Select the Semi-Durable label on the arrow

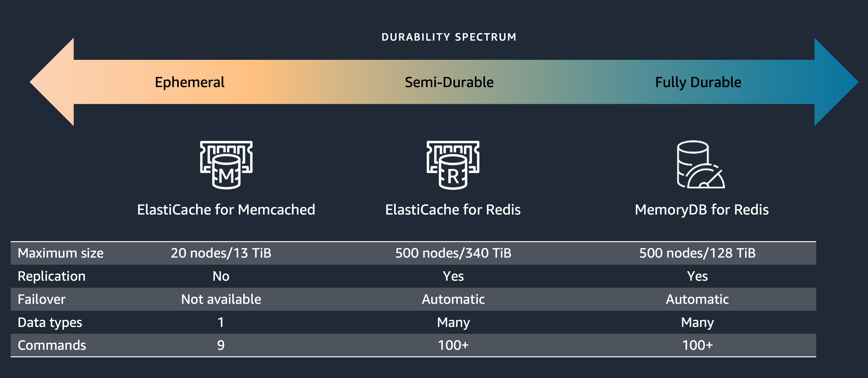[449, 82]
